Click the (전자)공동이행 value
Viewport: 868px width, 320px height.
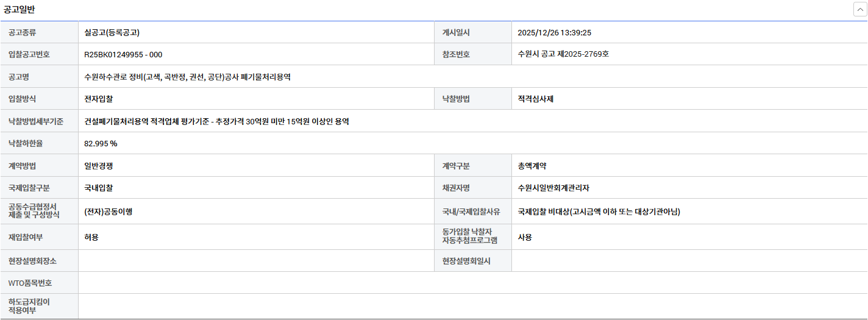pos(108,212)
